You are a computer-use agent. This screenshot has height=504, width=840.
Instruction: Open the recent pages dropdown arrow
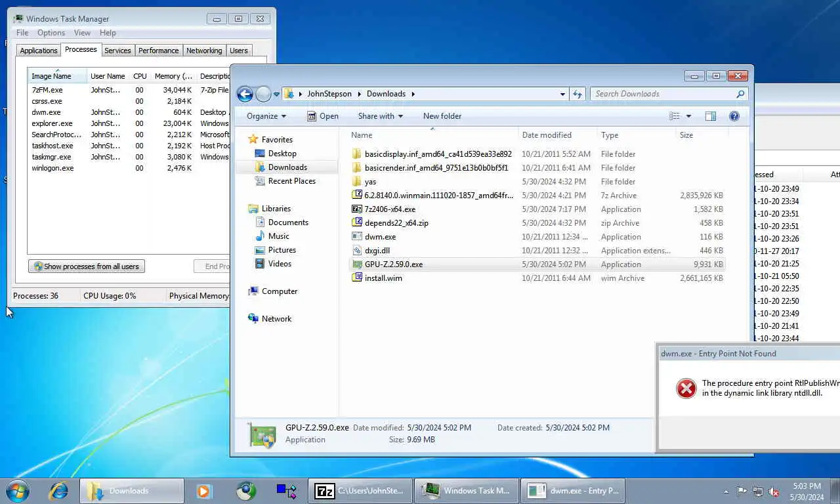coord(277,94)
